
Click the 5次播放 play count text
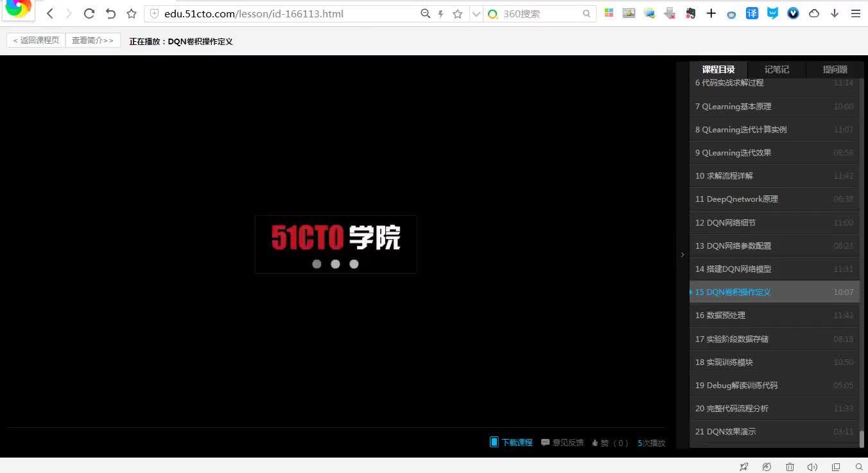point(651,443)
